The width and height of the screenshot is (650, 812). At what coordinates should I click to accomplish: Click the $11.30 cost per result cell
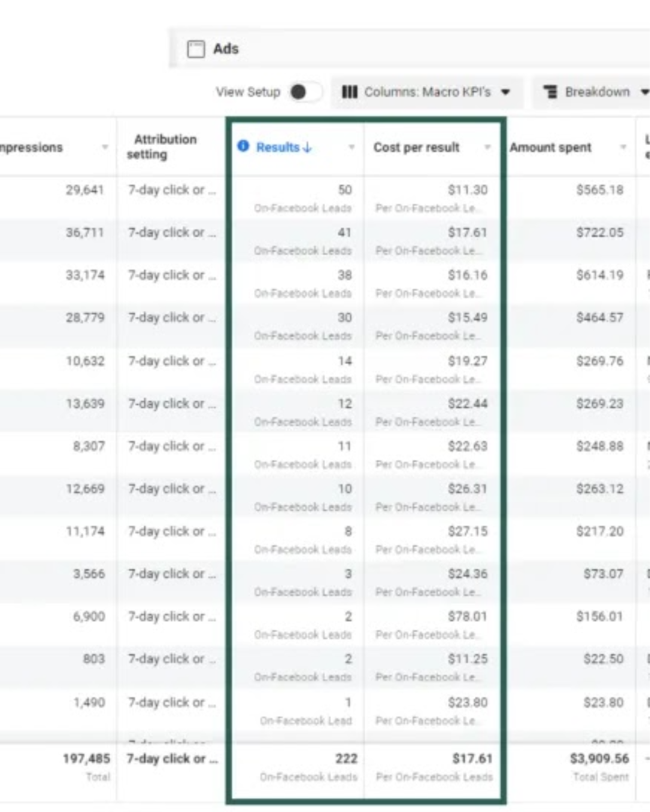click(468, 189)
